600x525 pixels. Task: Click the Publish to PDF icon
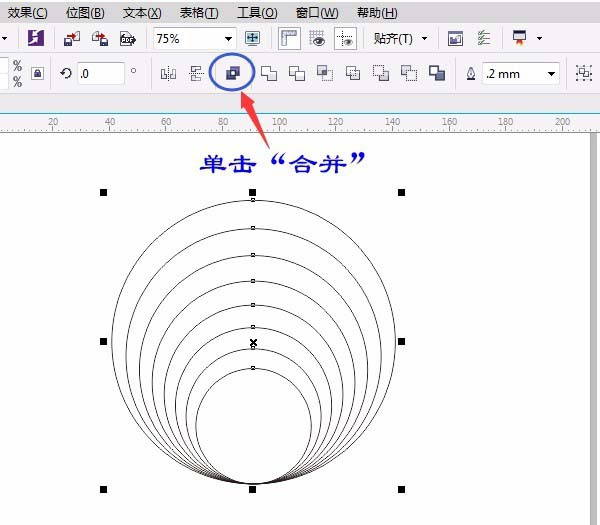[128, 39]
